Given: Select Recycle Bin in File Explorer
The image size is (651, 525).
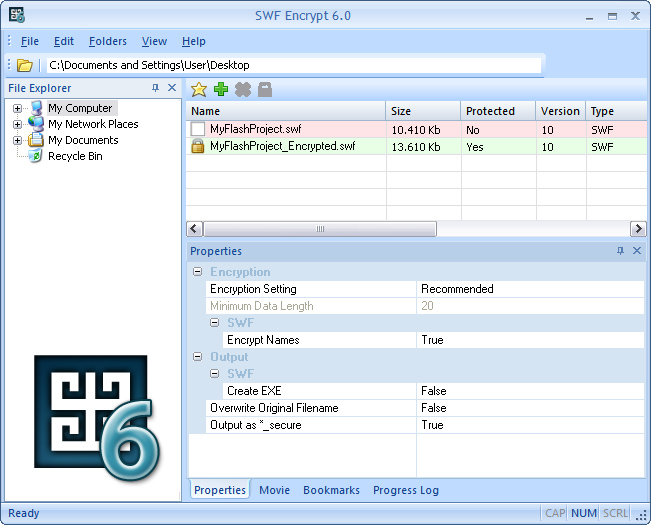Looking at the screenshot, I should tap(75, 156).
